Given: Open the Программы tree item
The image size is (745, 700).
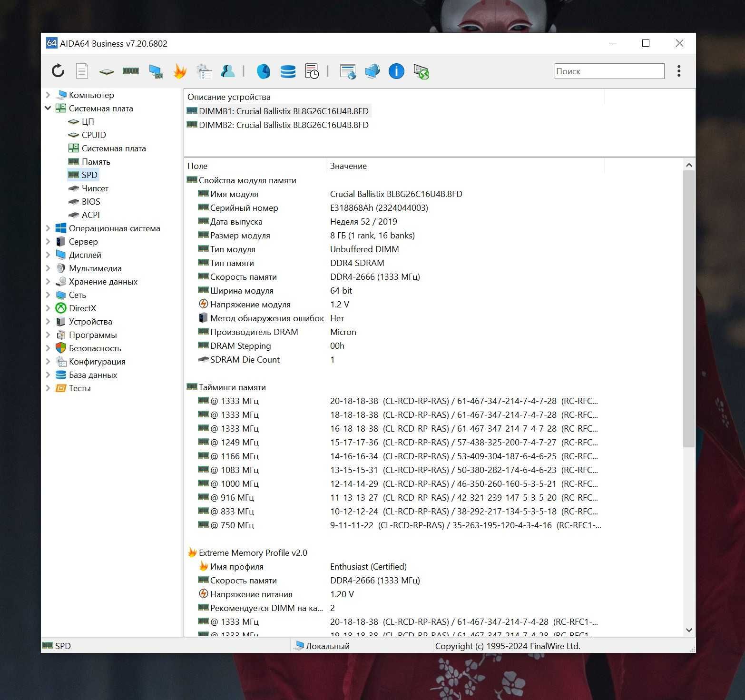Looking at the screenshot, I should pyautogui.click(x=92, y=335).
